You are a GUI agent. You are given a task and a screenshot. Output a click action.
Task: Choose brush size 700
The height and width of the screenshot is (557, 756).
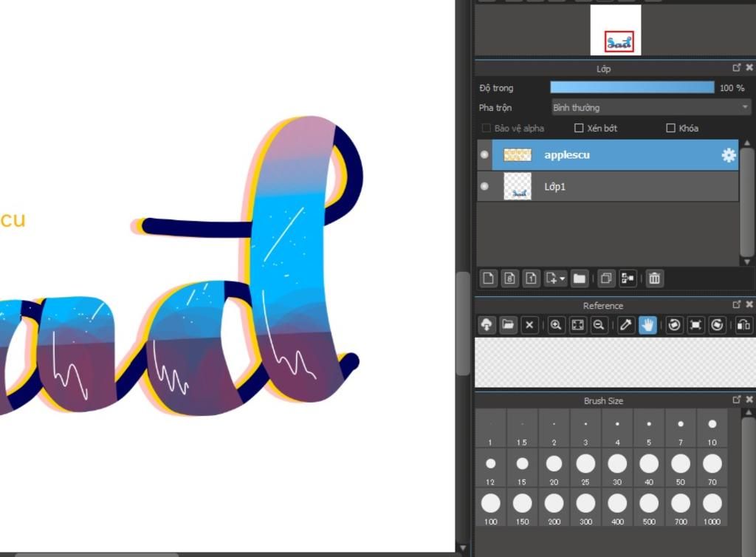(680, 507)
